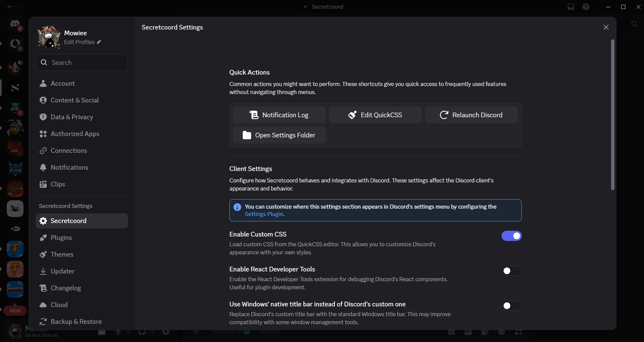Open Backup & Restore page

[82, 322]
